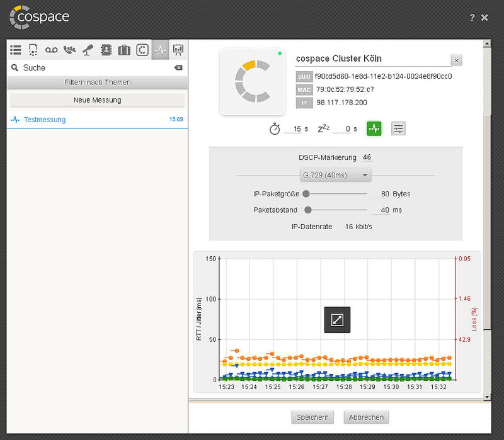Edit the cospace Cluster Köln name field
Screen dimensions: 504x440
click(x=373, y=59)
